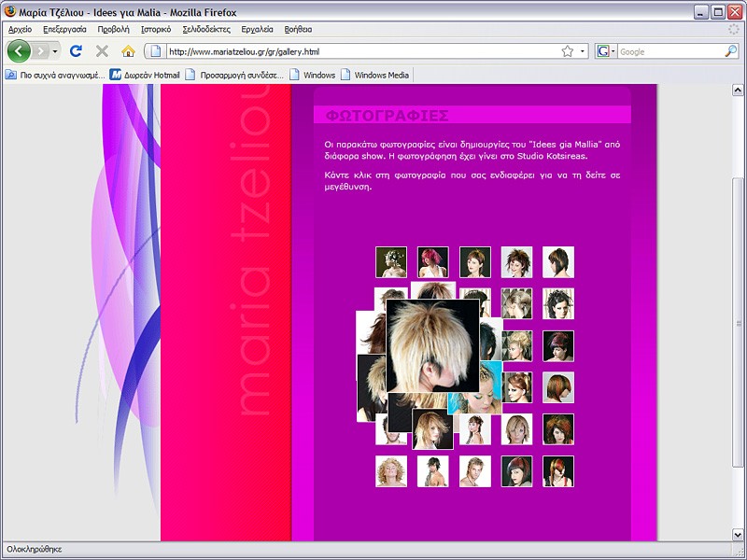Open the back/forward history dropdown arrow
747x560 pixels.
point(55,51)
